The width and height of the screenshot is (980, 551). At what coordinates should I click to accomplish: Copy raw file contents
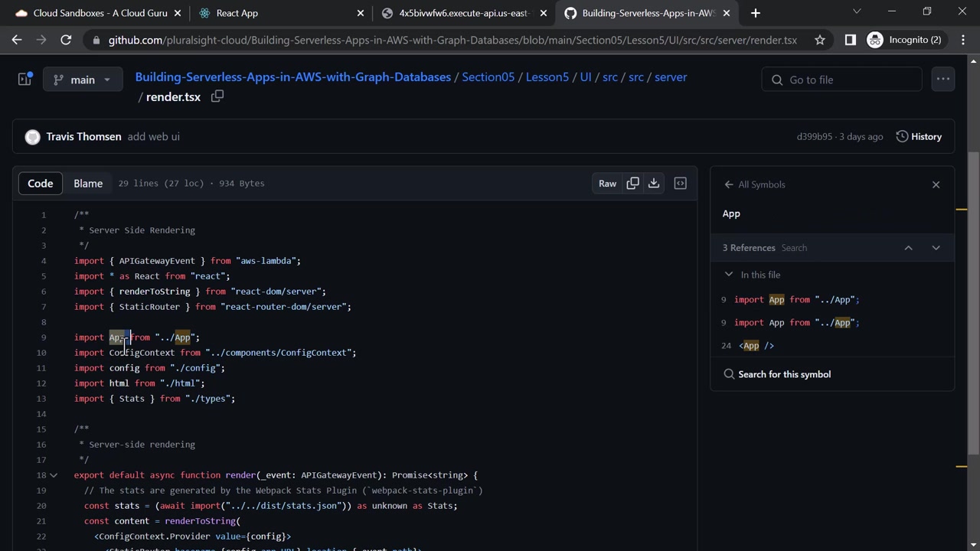pos(632,183)
